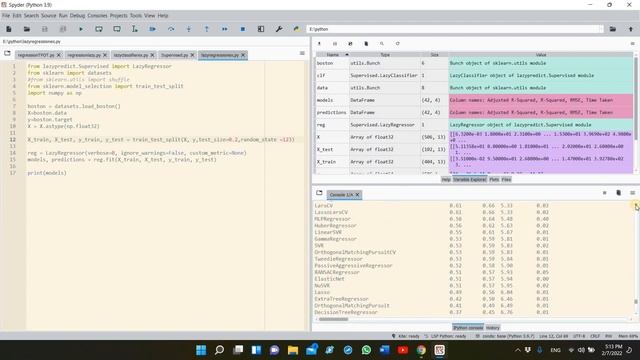This screenshot has width=640, height=360.
Task: Stop debugging with the blue square
Action: 242,29
